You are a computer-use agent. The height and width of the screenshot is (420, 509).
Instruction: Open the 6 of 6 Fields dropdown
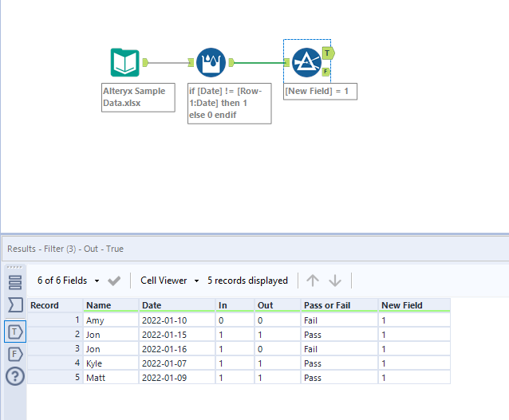tap(69, 281)
